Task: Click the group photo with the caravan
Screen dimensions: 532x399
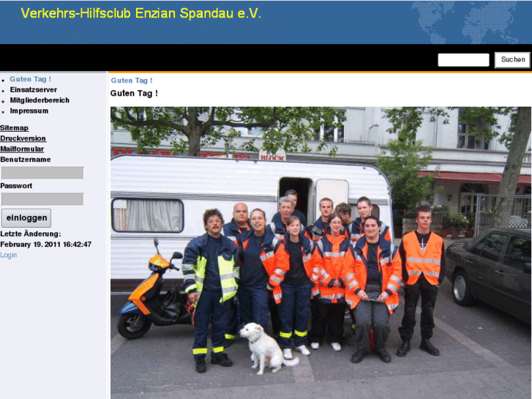Action: [x=321, y=253]
